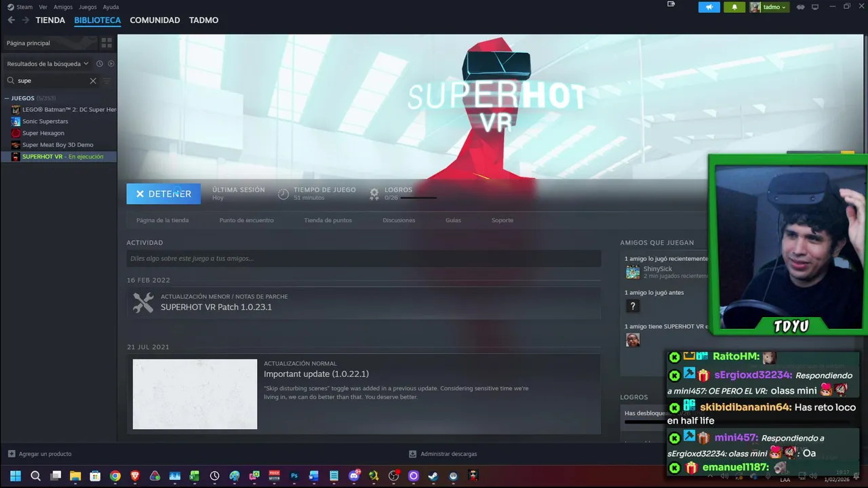Image resolution: width=868 pixels, height=488 pixels.
Task: Click the Steam taskbar icon
Action: (x=433, y=476)
